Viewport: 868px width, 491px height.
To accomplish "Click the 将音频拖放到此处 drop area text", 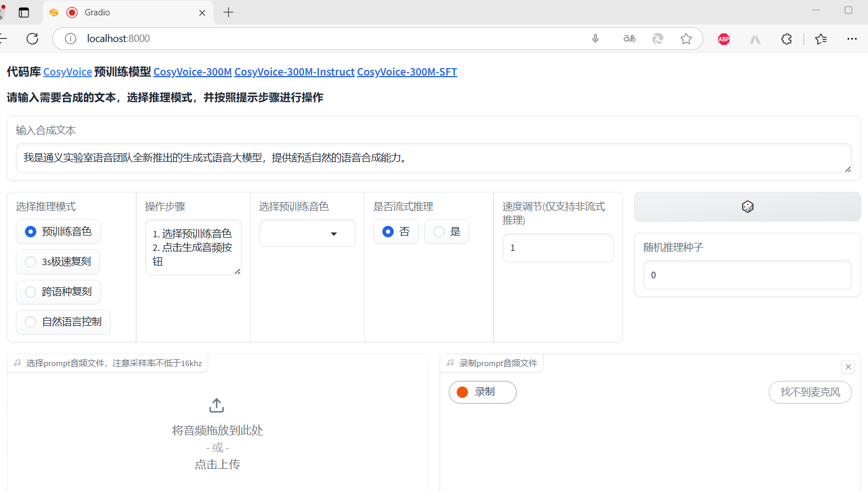I will pos(217,430).
